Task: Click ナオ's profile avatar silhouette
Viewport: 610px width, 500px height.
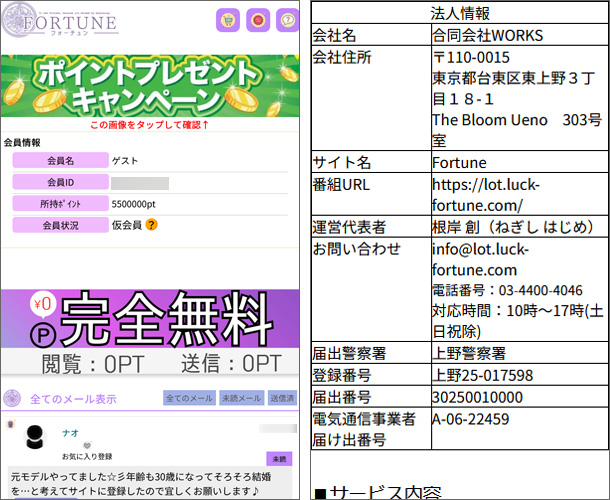Action: point(38,438)
